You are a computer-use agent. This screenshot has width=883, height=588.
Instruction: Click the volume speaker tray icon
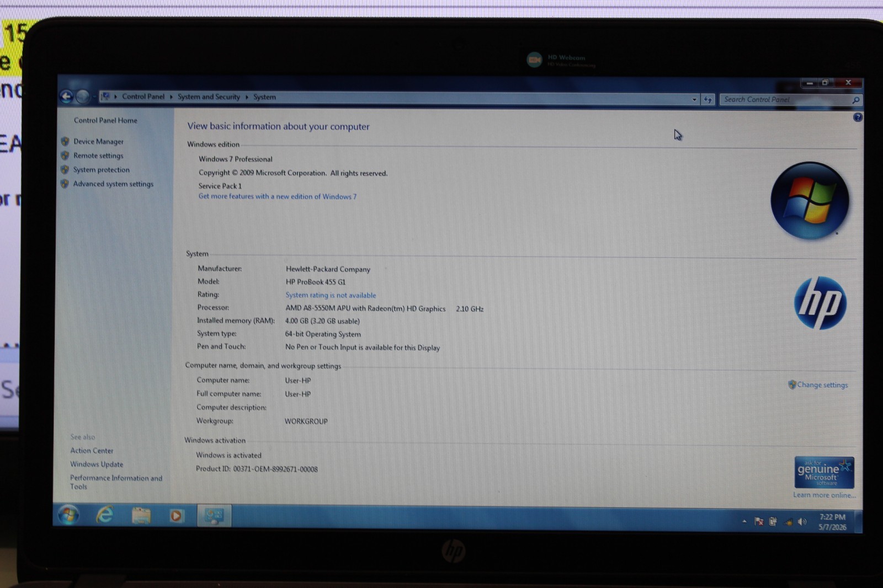click(x=802, y=522)
